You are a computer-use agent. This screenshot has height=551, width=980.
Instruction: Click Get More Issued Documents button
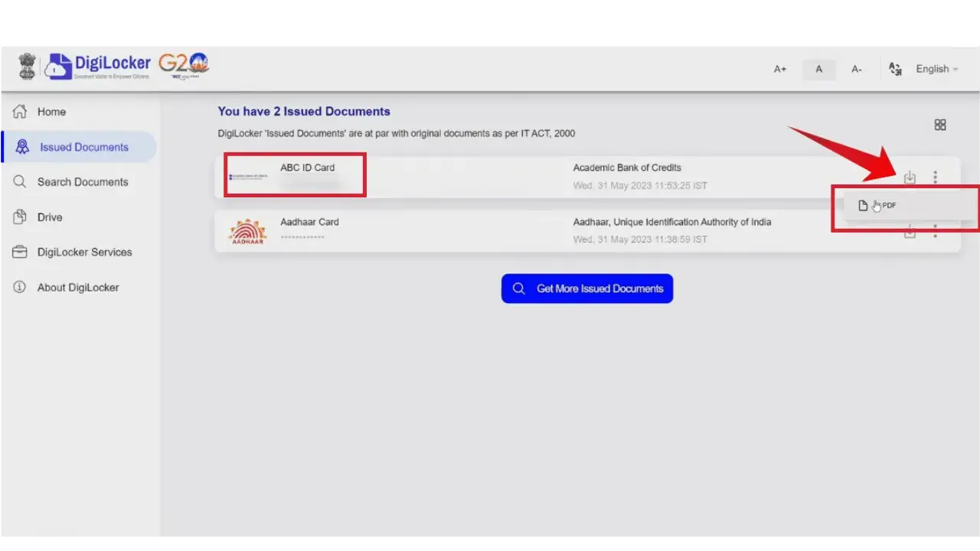point(587,289)
